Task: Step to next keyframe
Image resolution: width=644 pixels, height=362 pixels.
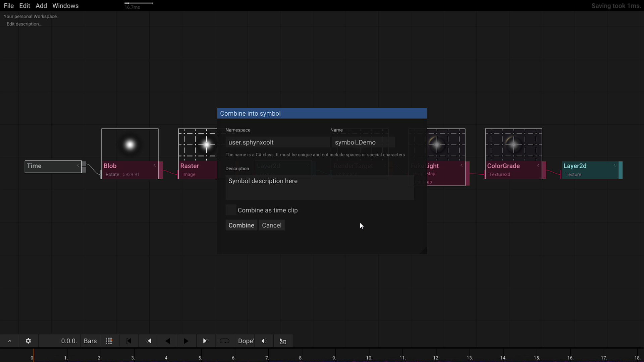Action: click(205, 341)
